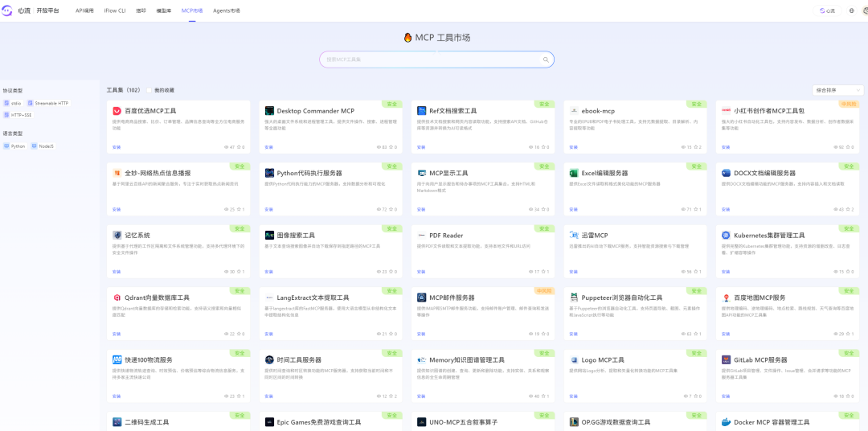Open the user avatar in header
The width and height of the screenshot is (868, 431).
point(865,10)
